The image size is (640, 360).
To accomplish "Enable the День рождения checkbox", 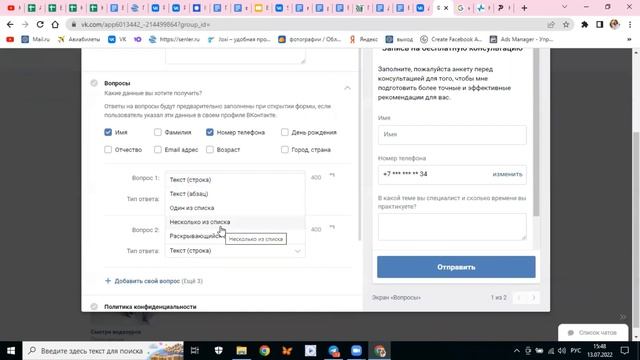I will coord(284,132).
